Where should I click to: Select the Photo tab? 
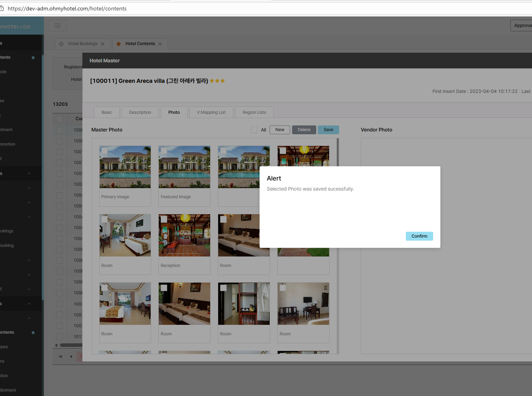[x=174, y=113]
